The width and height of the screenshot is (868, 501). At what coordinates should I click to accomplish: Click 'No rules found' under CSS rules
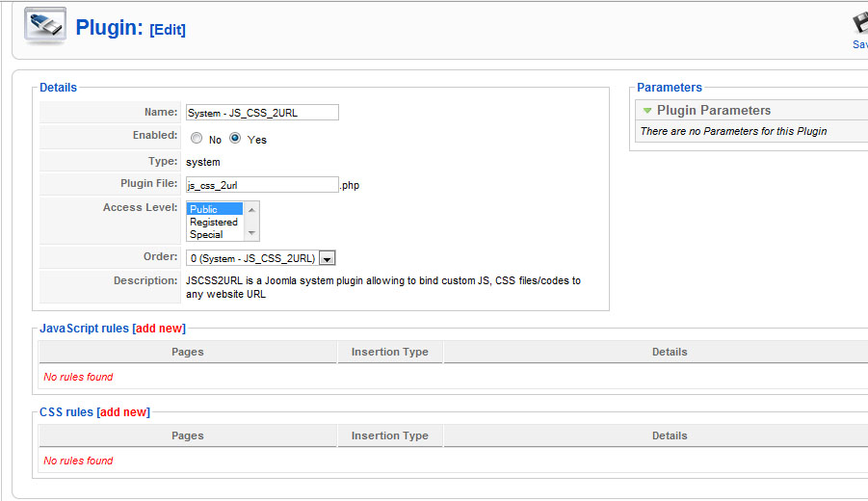click(78, 461)
